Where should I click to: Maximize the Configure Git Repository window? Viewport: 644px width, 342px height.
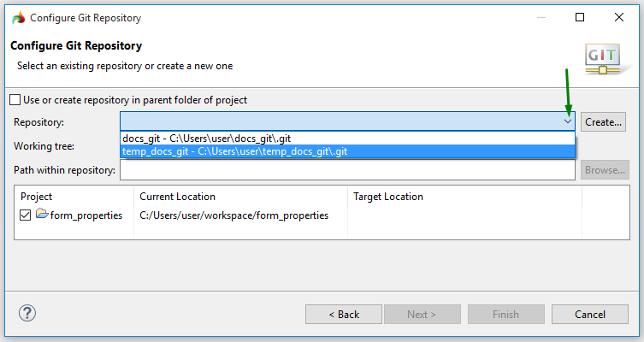[580, 17]
